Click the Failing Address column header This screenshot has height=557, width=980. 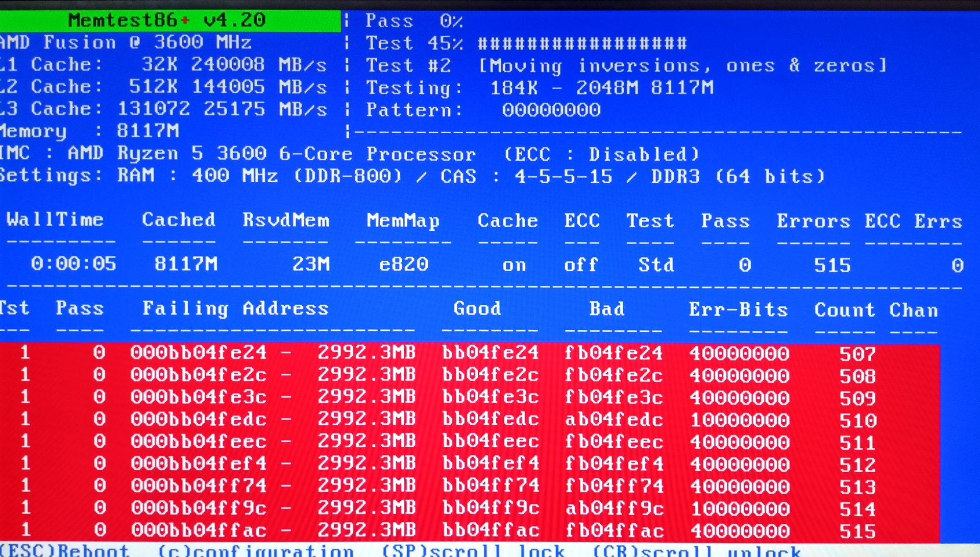235,308
